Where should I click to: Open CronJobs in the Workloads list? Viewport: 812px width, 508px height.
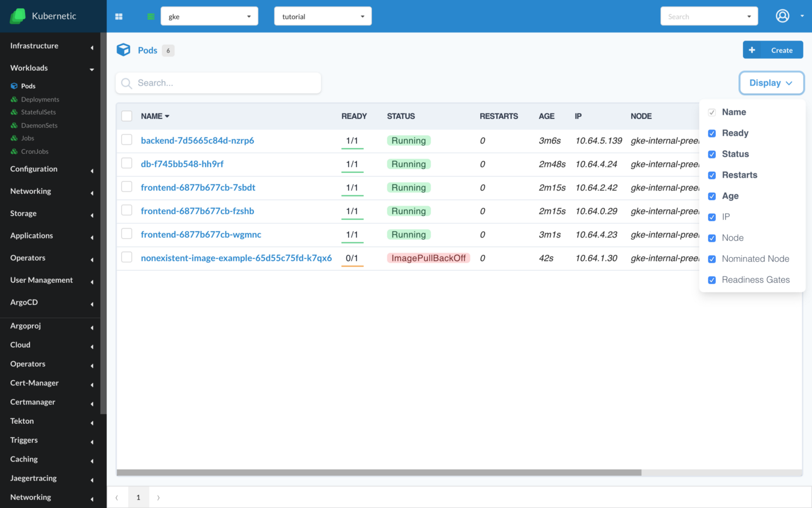[x=35, y=152]
